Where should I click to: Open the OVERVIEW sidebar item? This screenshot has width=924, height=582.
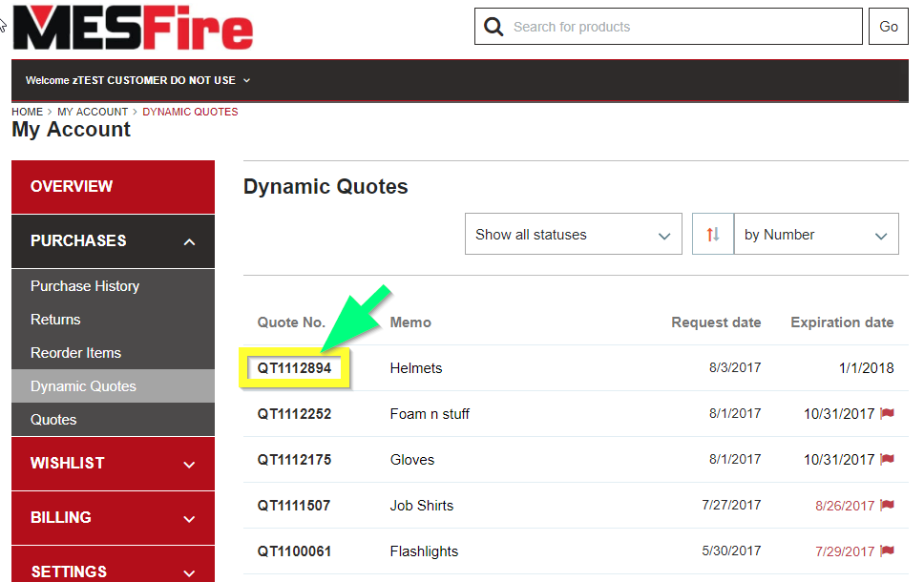[x=114, y=187]
